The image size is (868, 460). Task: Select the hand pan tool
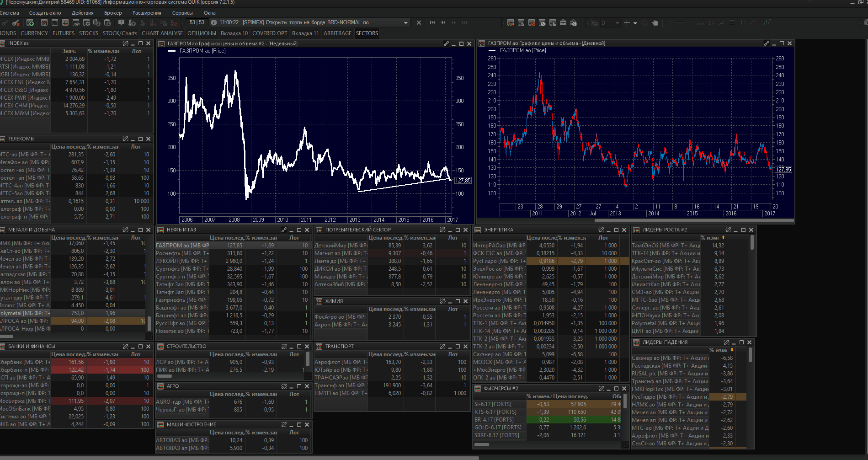(x=655, y=22)
